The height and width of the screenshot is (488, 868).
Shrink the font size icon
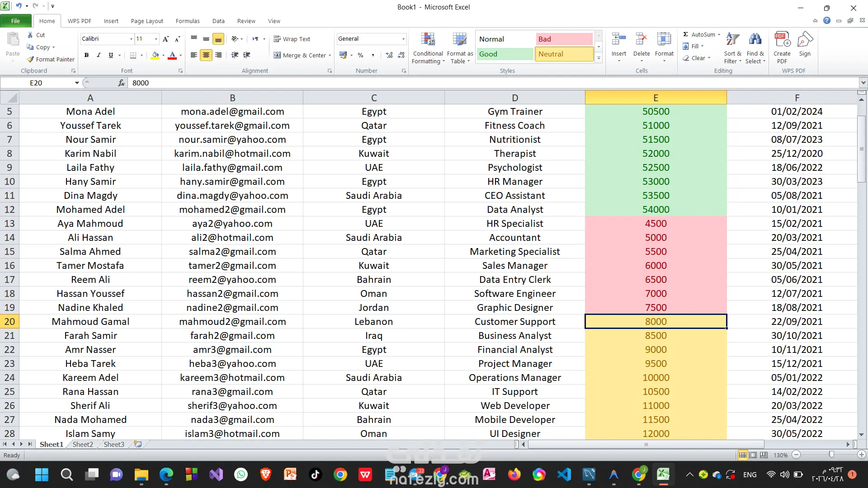[177, 39]
